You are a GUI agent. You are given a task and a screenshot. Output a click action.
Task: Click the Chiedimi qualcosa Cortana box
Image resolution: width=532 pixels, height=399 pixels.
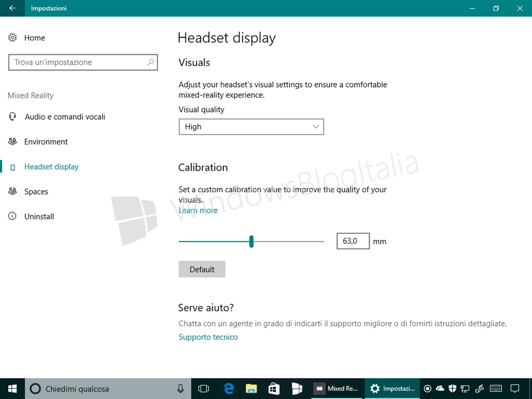point(108,389)
